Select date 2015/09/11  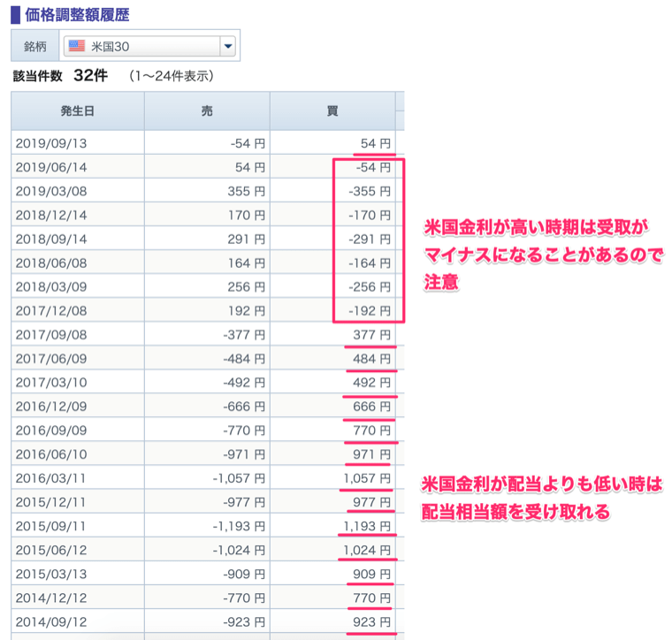pyautogui.click(x=51, y=526)
